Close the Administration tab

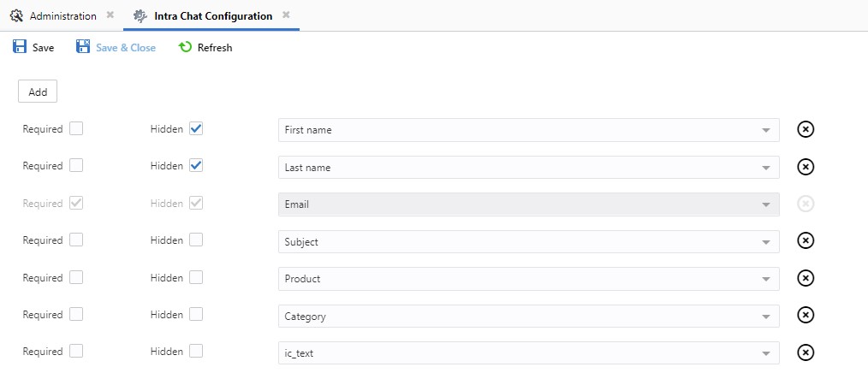coord(110,15)
